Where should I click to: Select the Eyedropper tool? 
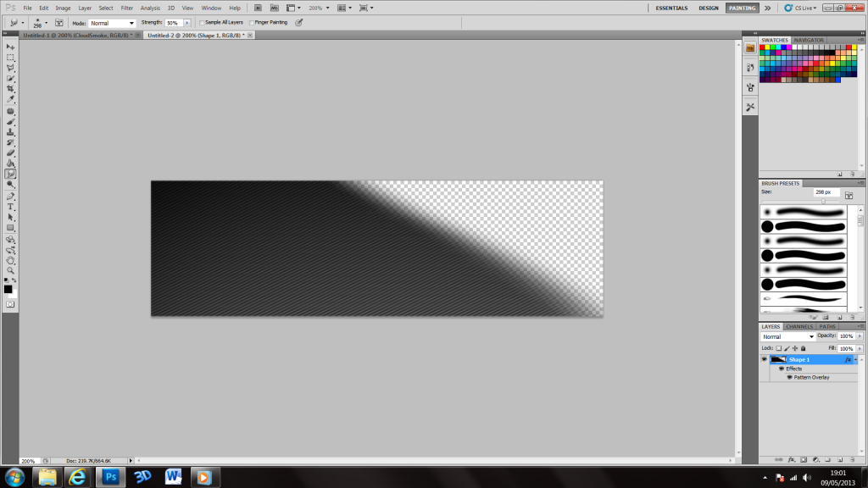(x=11, y=100)
